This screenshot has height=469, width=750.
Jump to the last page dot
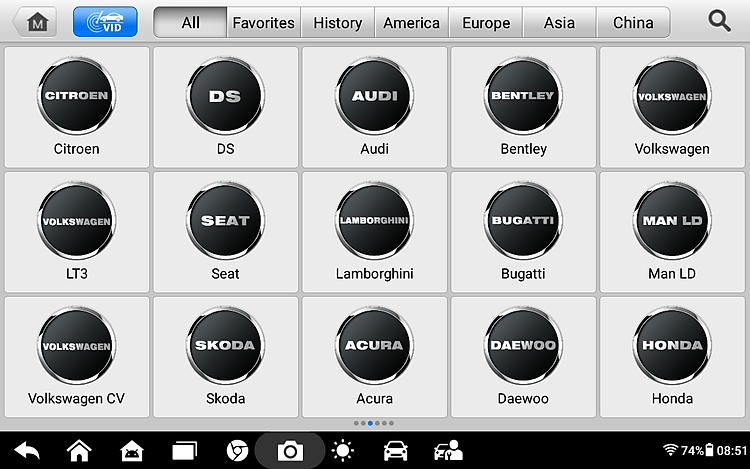(x=391, y=423)
